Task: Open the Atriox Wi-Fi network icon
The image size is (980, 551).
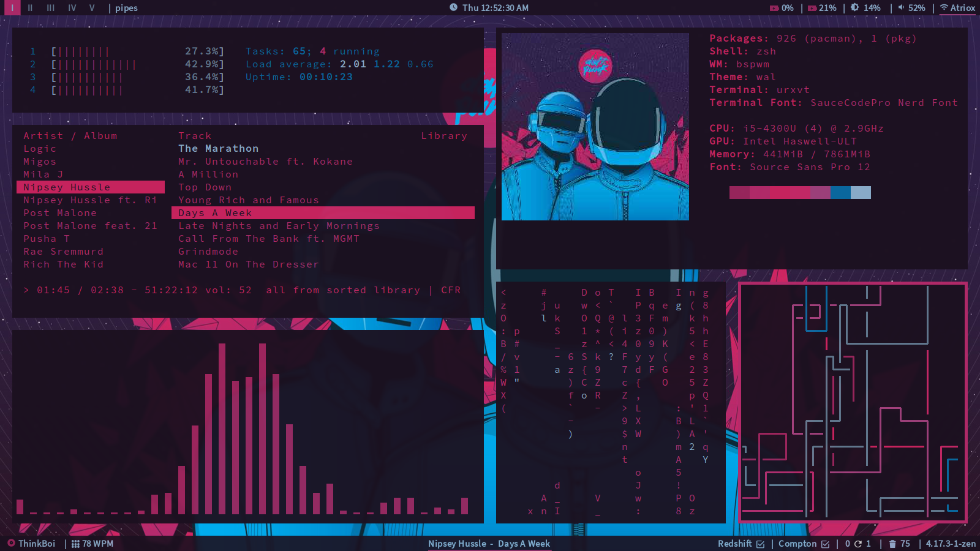Action: click(944, 8)
